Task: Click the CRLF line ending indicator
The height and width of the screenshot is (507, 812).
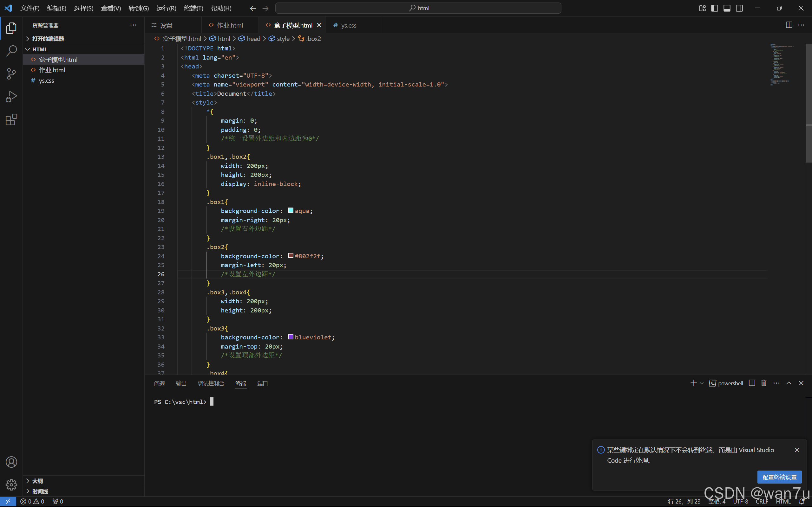Action: coord(762,501)
